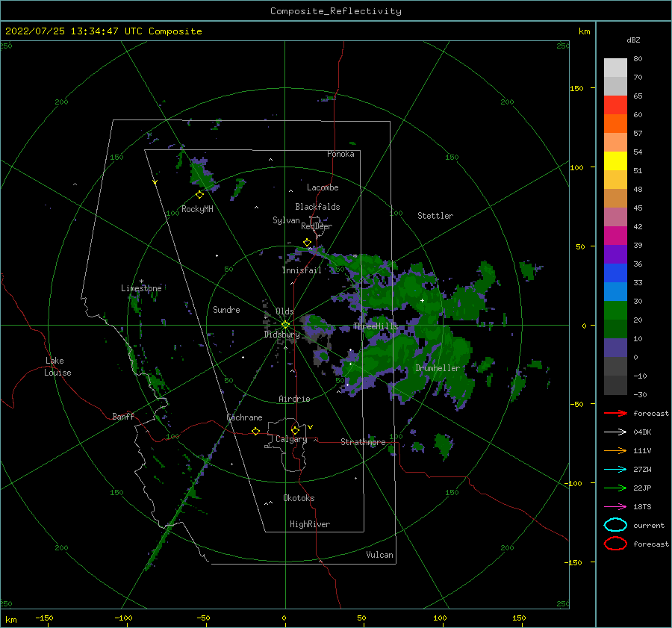Click the Limestone label
Viewport: 672px width, 628px height.
point(141,288)
